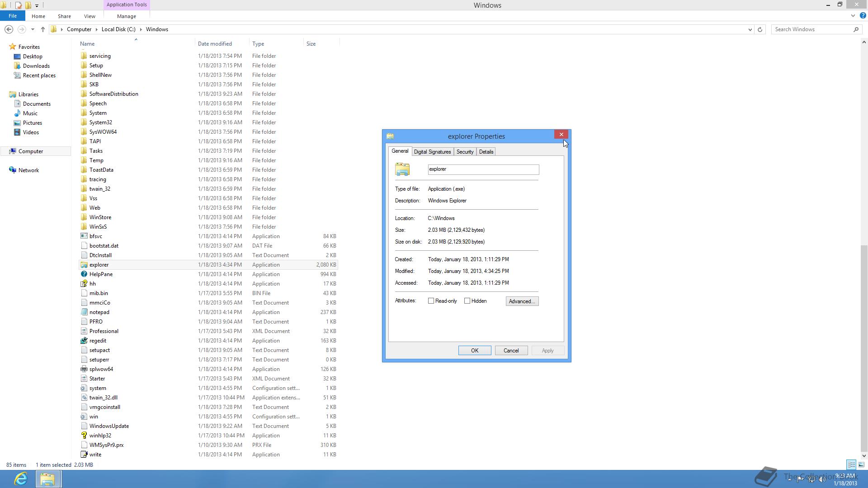This screenshot has width=868, height=488.
Task: Open Downloads in Favorites
Action: (x=36, y=66)
